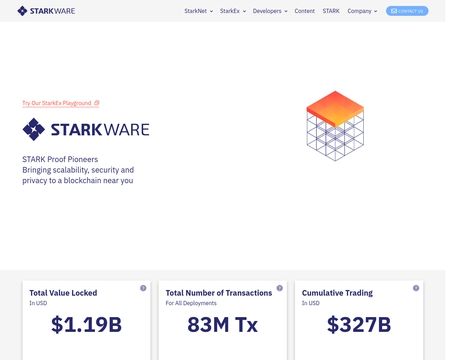Expand the Company dropdown menu

[x=362, y=11]
